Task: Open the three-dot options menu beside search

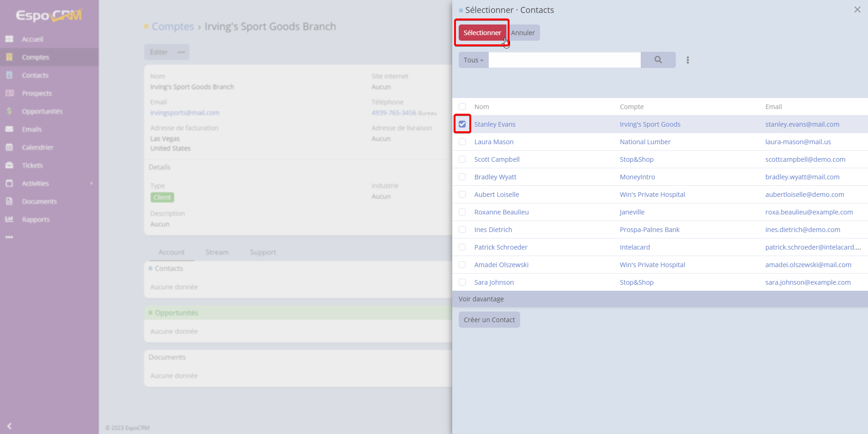Action: tap(687, 60)
